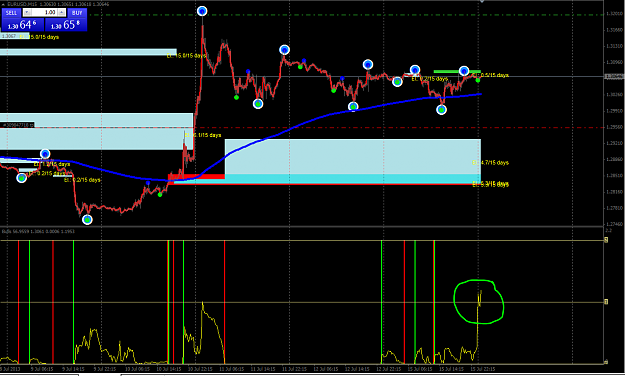The width and height of the screenshot is (625, 376).
Task: Click the small green dot near 11 Jul 06:15
Action: click(236, 97)
